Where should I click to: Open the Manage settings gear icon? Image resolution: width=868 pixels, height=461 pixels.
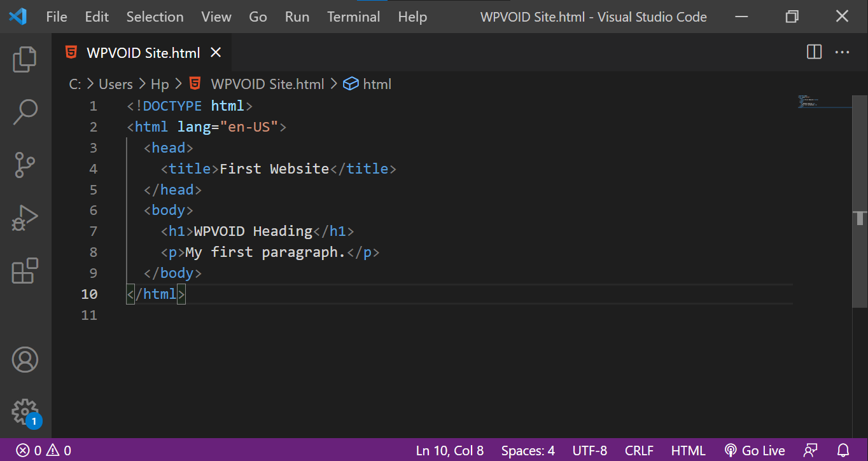pos(25,411)
